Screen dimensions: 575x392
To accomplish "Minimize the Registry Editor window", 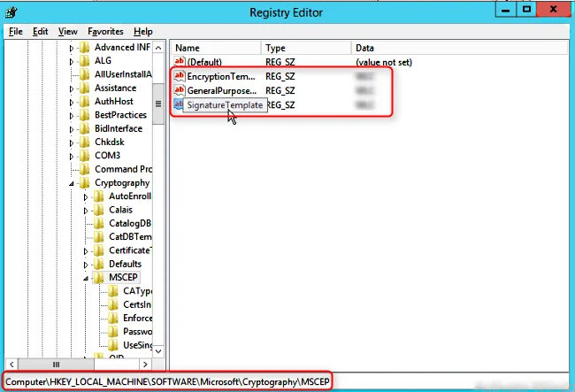I will click(506, 10).
